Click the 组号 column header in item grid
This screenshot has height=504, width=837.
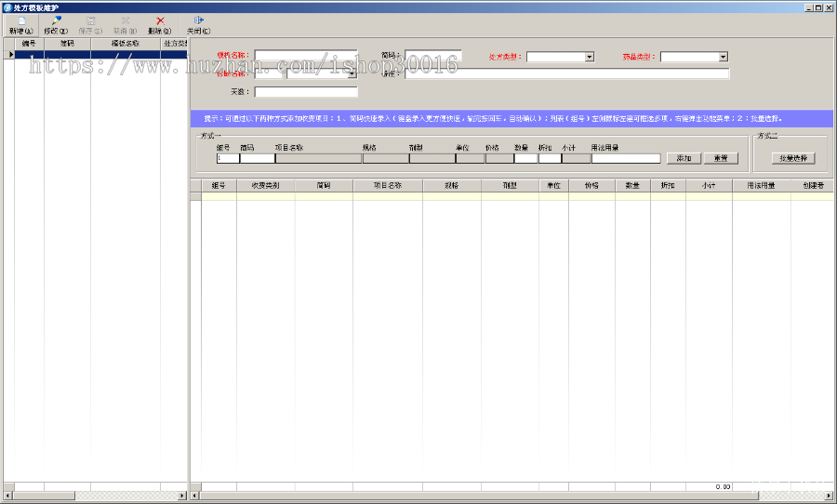(219, 185)
